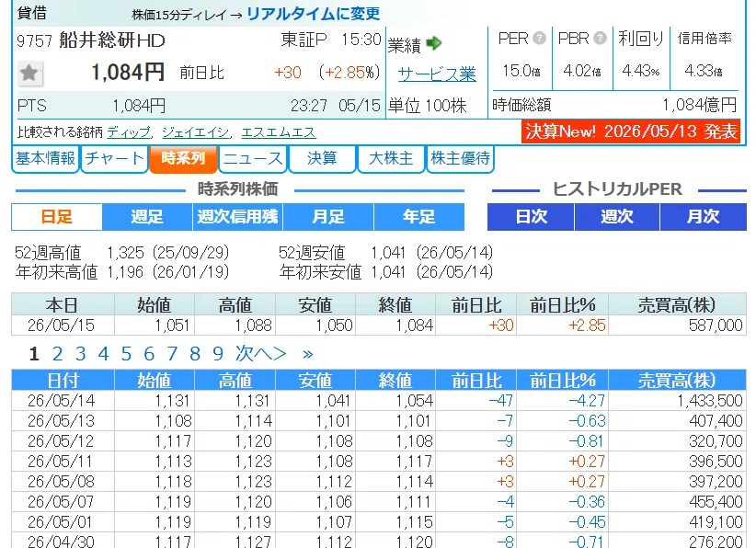Screen dimensions: 756x548
Task: Click 船井総研HD stock name
Action: point(112,40)
